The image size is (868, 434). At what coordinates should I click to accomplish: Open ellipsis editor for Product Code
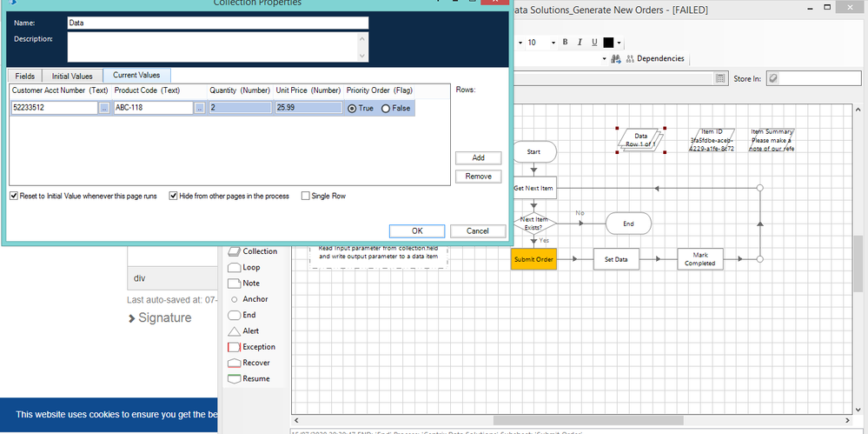(x=200, y=108)
